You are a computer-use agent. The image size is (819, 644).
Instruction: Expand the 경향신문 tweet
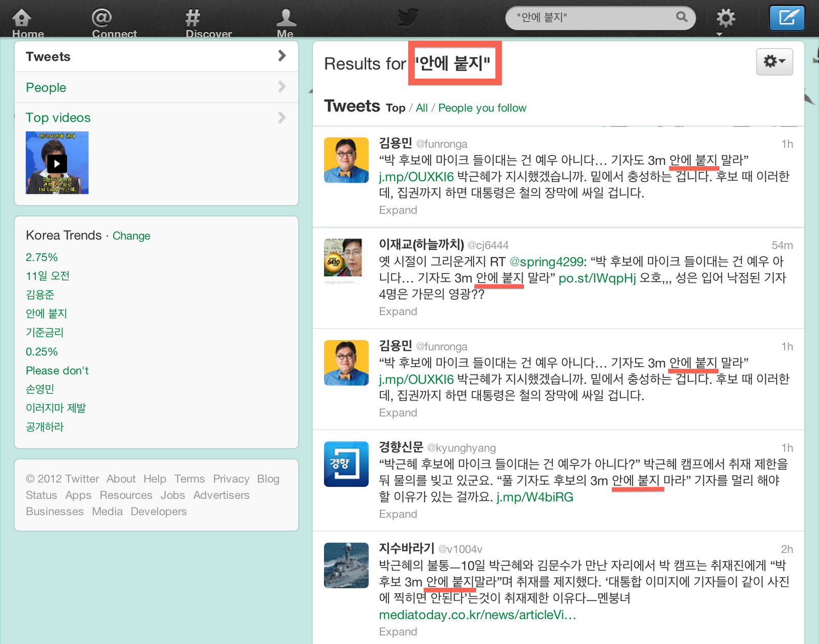(x=398, y=514)
